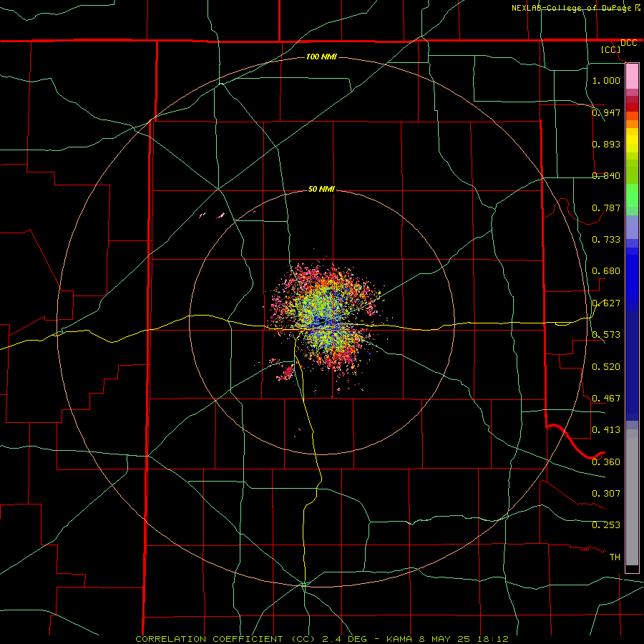This screenshot has height=644, width=644.
Task: Click the pink echo patch southwest of the radar
Action: (x=286, y=373)
